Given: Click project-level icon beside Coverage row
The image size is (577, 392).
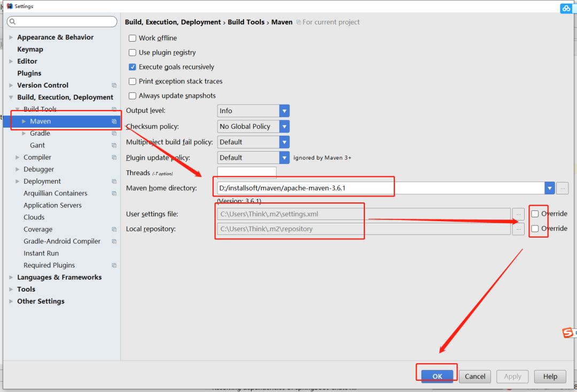Looking at the screenshot, I should tap(114, 230).
